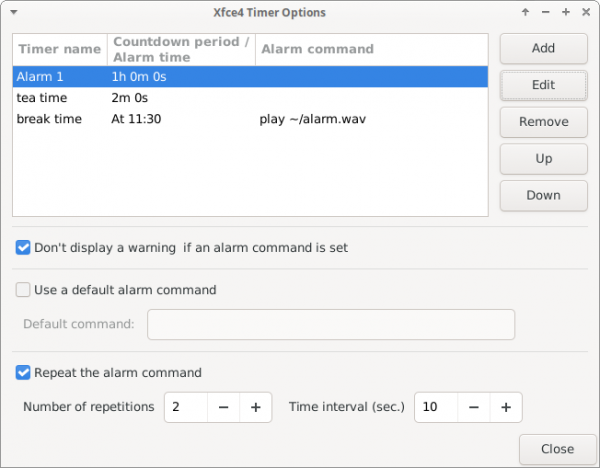Select the "Alarm 1" timer row
600x468 pixels.
[x=250, y=77]
